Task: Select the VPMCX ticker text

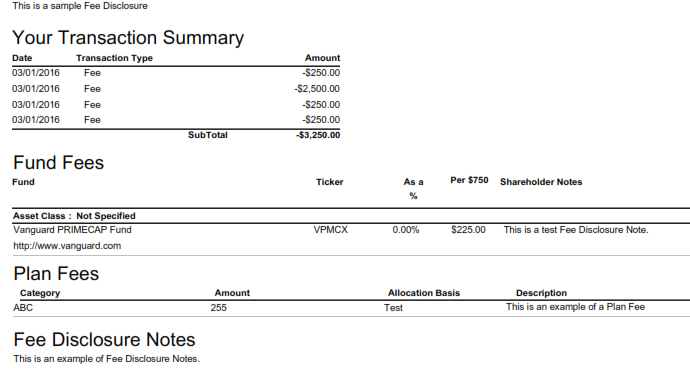Action: pyautogui.click(x=330, y=230)
